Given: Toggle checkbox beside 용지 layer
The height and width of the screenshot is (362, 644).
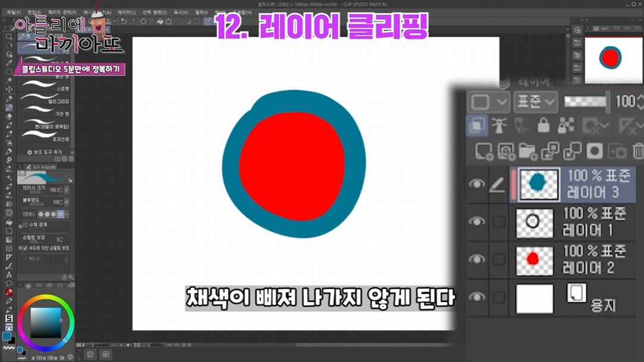Looking at the screenshot, I should (x=499, y=297).
